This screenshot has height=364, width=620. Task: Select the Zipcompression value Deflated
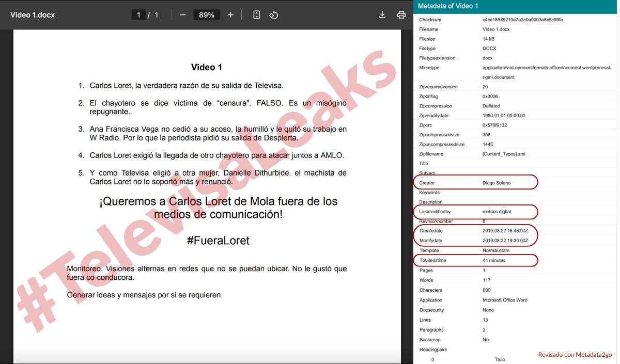(x=492, y=106)
